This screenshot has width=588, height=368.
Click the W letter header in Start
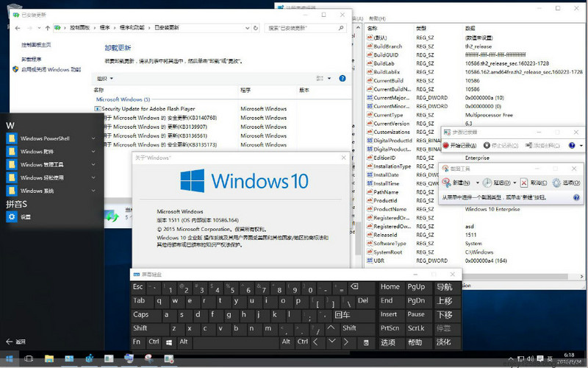(x=10, y=125)
